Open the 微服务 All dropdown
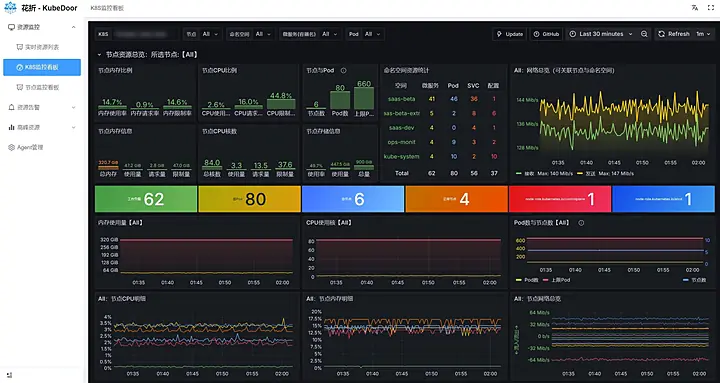This screenshot has width=720, height=383. pyautogui.click(x=330, y=34)
